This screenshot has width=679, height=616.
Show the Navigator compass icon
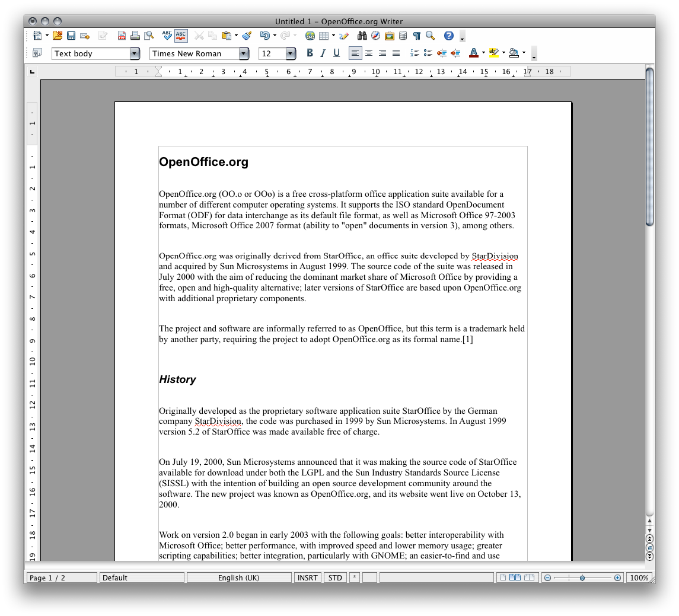[375, 36]
